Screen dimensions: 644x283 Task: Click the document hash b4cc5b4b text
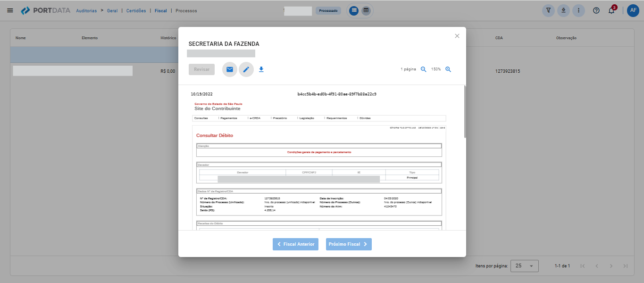[337, 94]
